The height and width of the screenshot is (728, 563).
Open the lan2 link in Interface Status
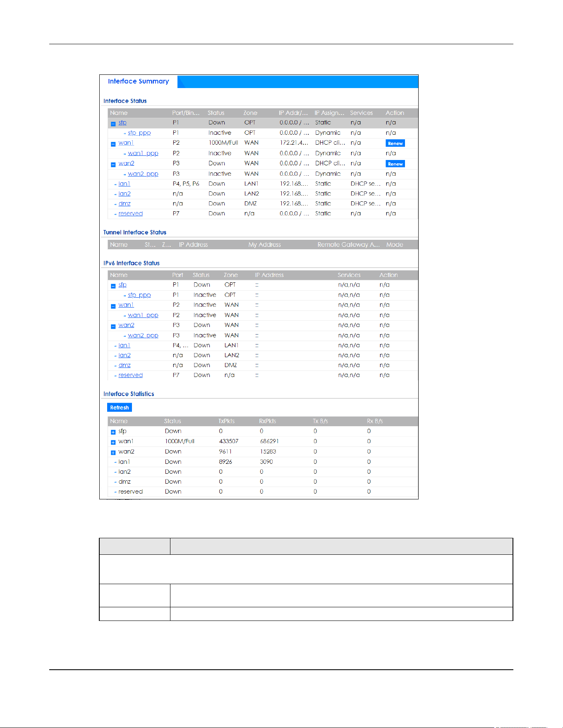(x=125, y=193)
